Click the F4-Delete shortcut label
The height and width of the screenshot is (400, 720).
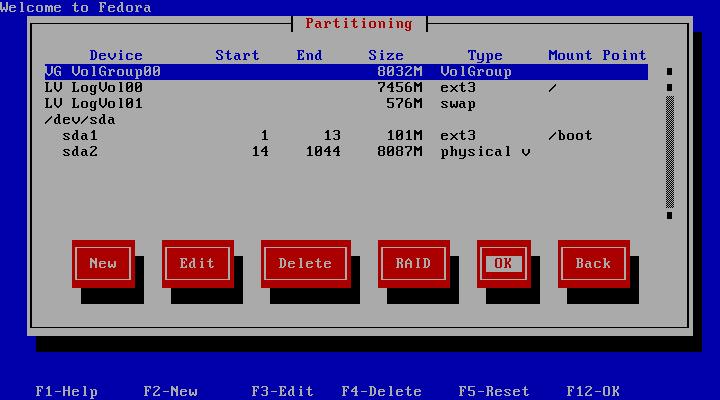(x=382, y=391)
